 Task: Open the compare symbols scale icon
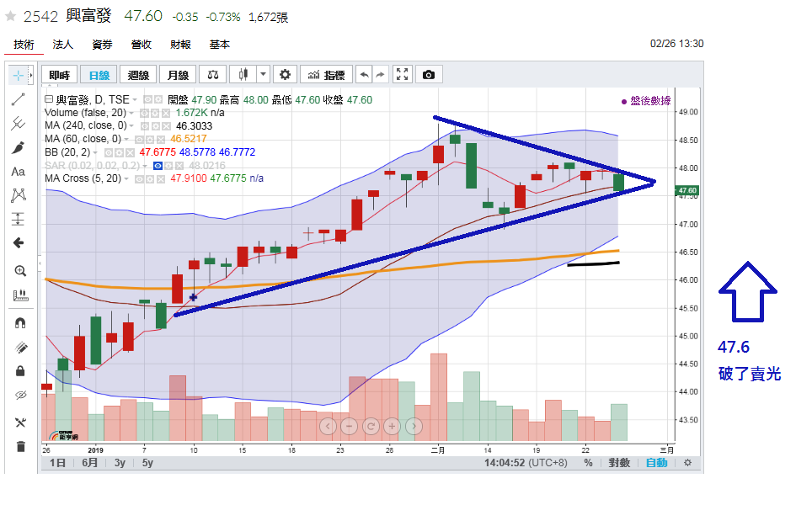tap(213, 75)
